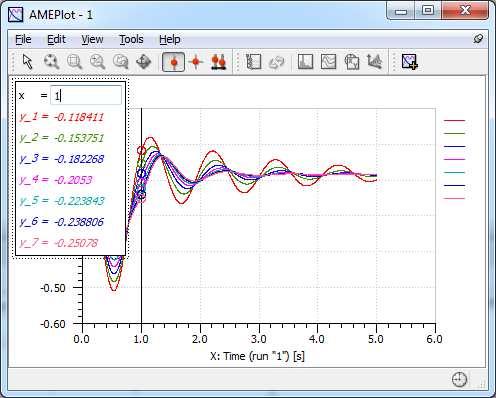The width and height of the screenshot is (496, 398).
Task: Click the histogram chart icon
Action: [305, 62]
